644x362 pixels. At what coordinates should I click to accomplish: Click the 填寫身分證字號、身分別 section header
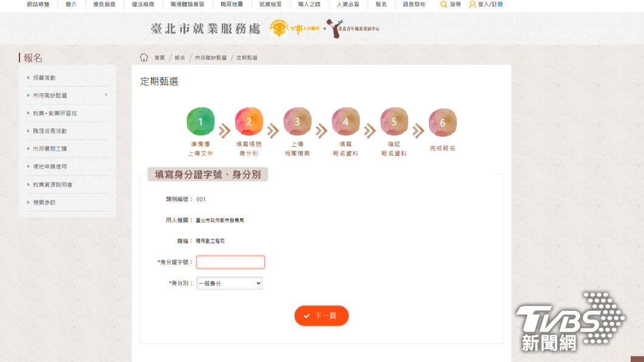coord(208,174)
